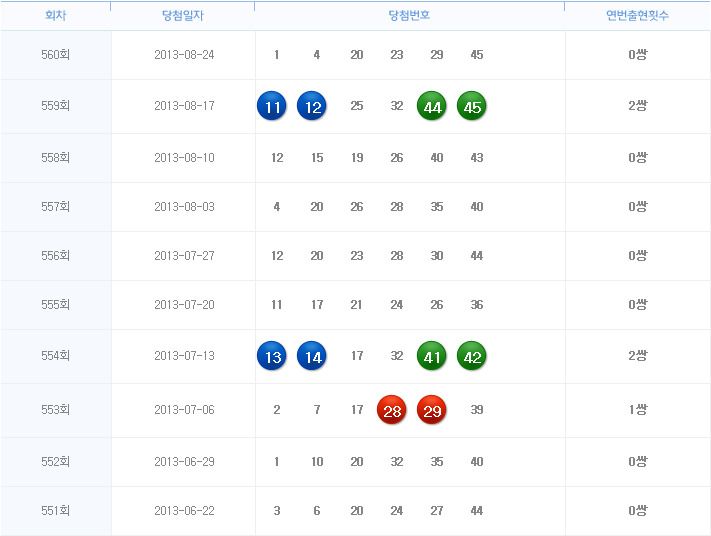
Task: Click date 2013-07-20
Action: coord(184,305)
